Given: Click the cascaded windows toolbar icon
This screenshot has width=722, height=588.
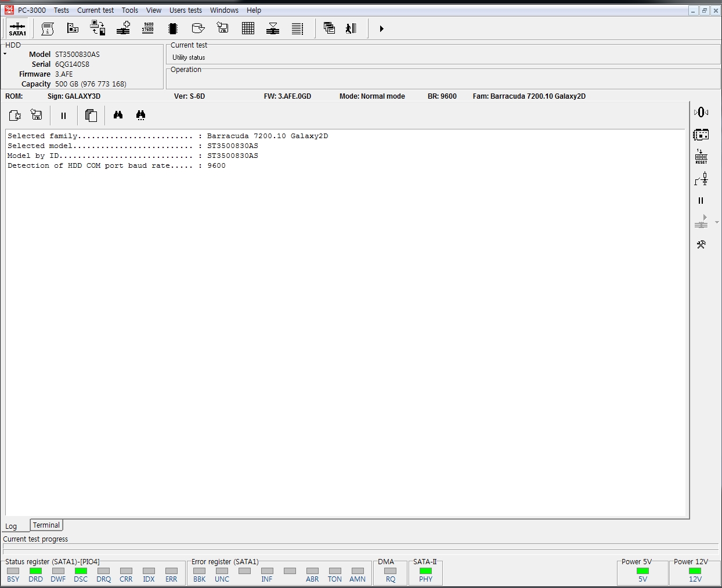Looking at the screenshot, I should (x=329, y=28).
